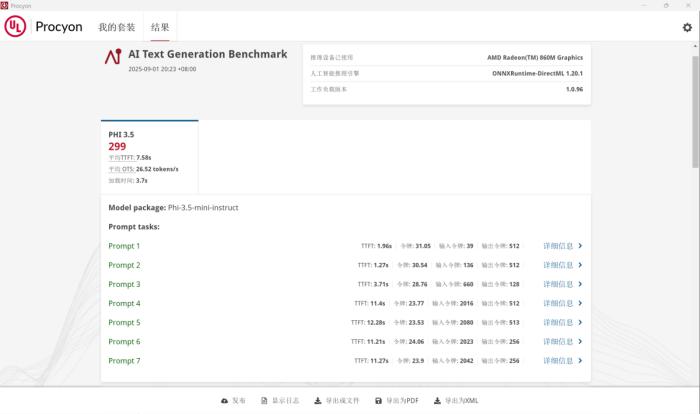This screenshot has height=414, width=700.
Task: Open 详细信息 for Prompt 7
Action: point(558,361)
